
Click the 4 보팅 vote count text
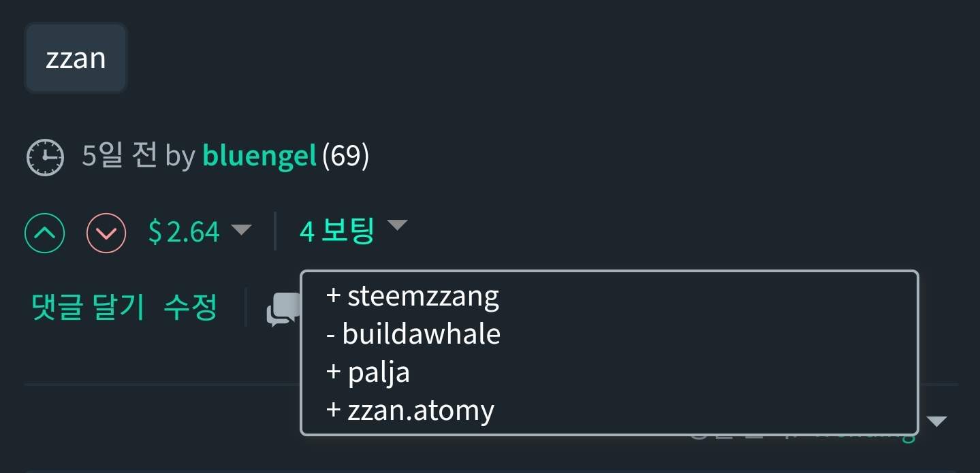[x=337, y=232]
